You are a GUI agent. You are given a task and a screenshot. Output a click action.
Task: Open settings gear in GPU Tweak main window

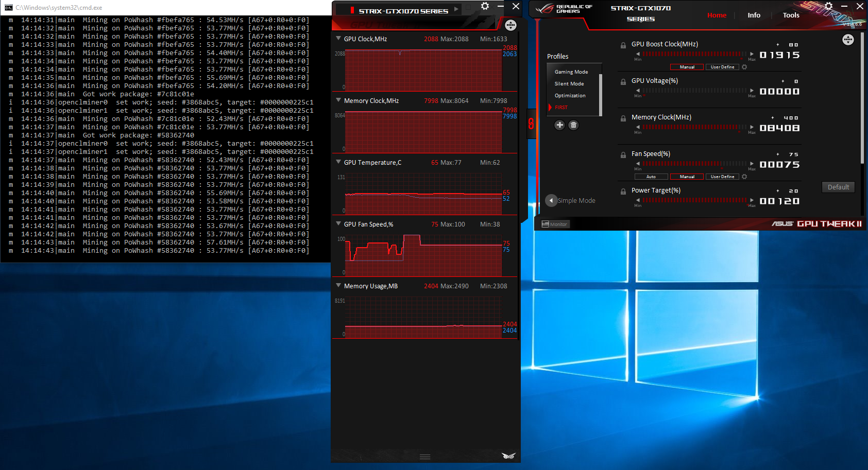[x=828, y=6]
